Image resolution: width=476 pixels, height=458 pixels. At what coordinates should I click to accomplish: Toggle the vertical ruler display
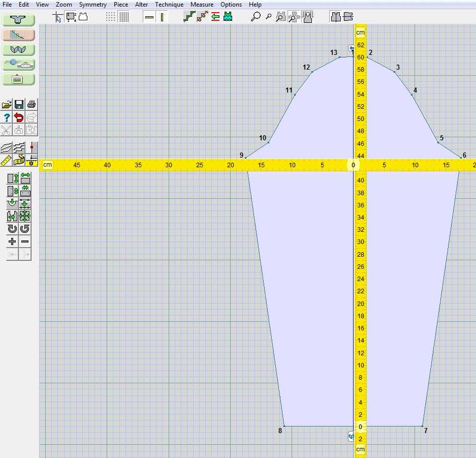[162, 17]
